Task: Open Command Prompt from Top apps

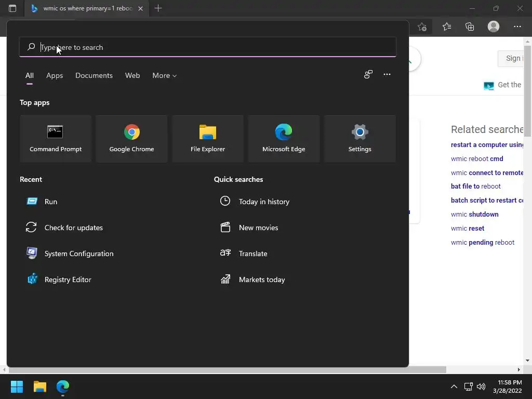Action: click(56, 138)
